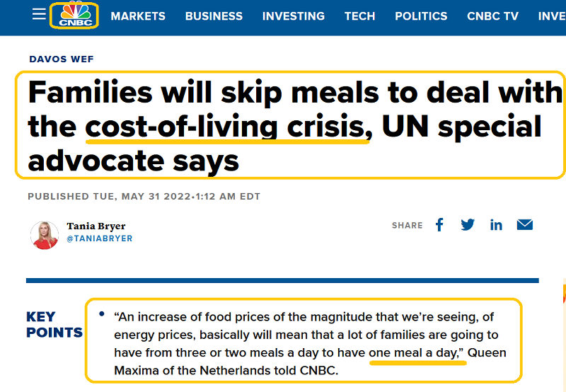Open CNBC TV from the navigation

(x=492, y=16)
